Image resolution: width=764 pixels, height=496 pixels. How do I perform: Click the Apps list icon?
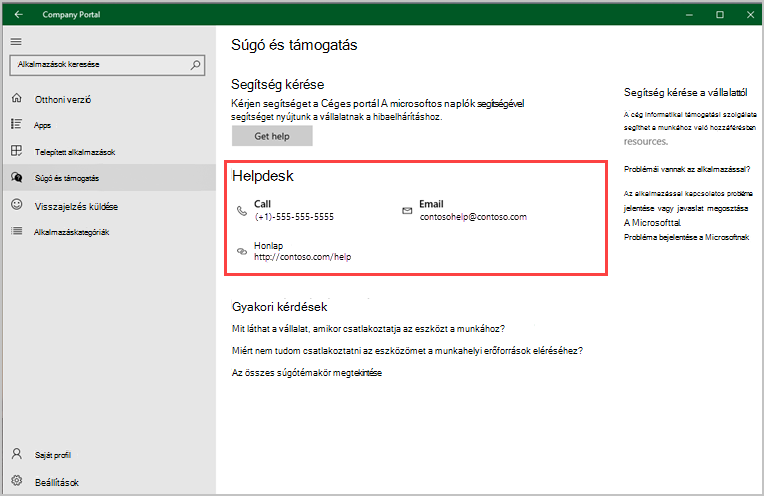pyautogui.click(x=17, y=124)
